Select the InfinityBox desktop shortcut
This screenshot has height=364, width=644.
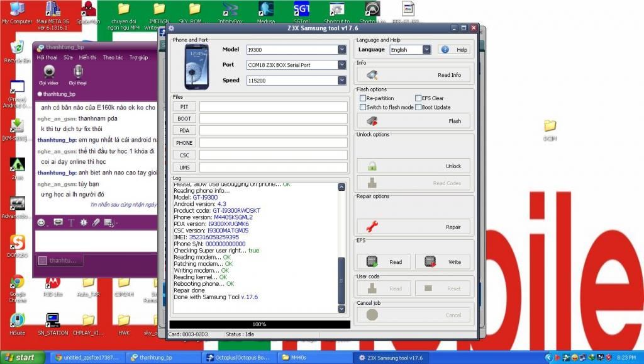(230, 13)
